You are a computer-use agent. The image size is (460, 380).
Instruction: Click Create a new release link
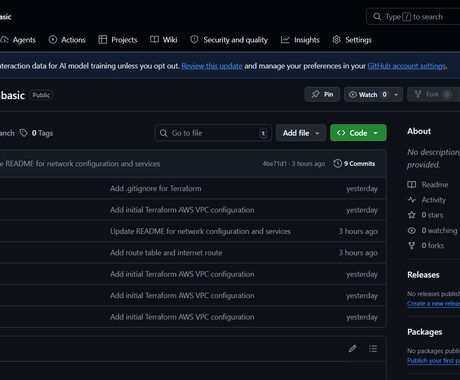(x=433, y=304)
